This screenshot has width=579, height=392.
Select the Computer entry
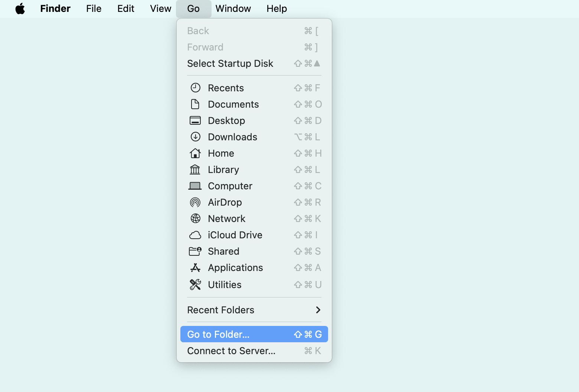click(x=230, y=186)
